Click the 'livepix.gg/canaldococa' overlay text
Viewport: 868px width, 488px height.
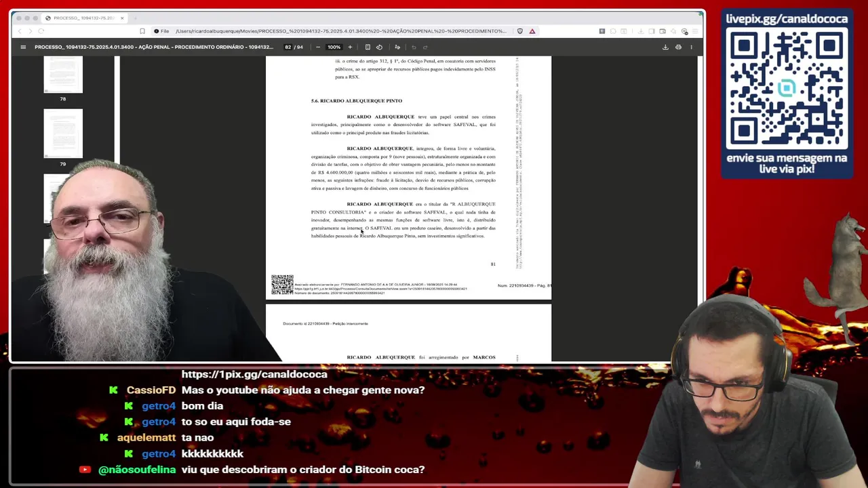coord(787,18)
